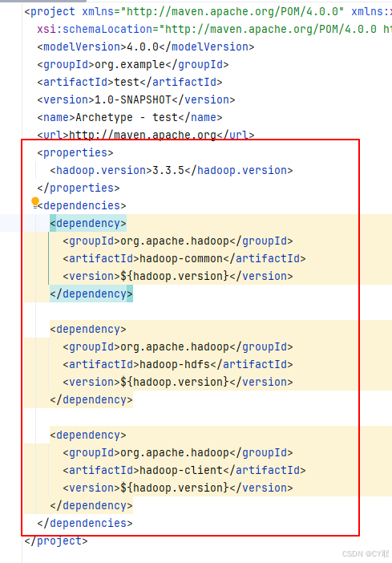This screenshot has height=563, width=392.
Task: Click the third dependency's closing tag
Action: (91, 505)
